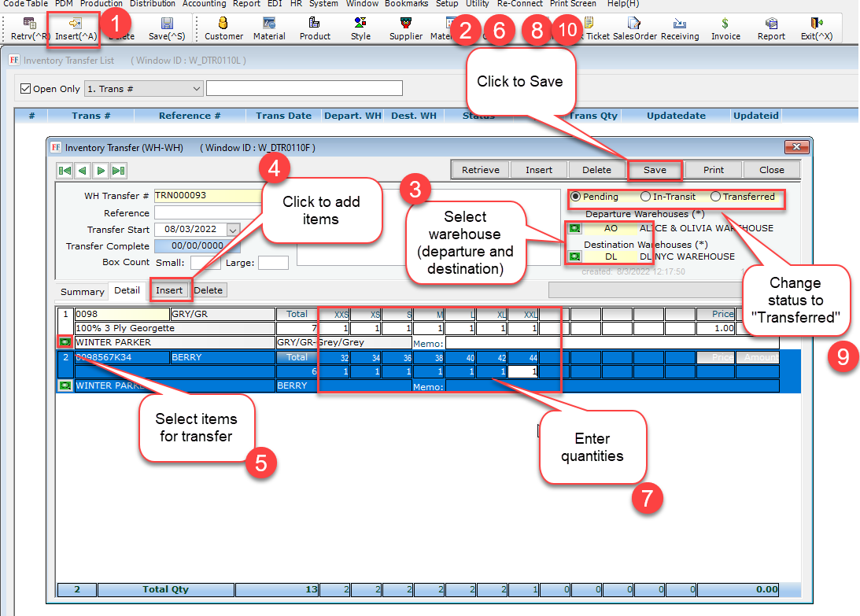Go to the first record navigation arrow
The height and width of the screenshot is (616, 860).
65,170
